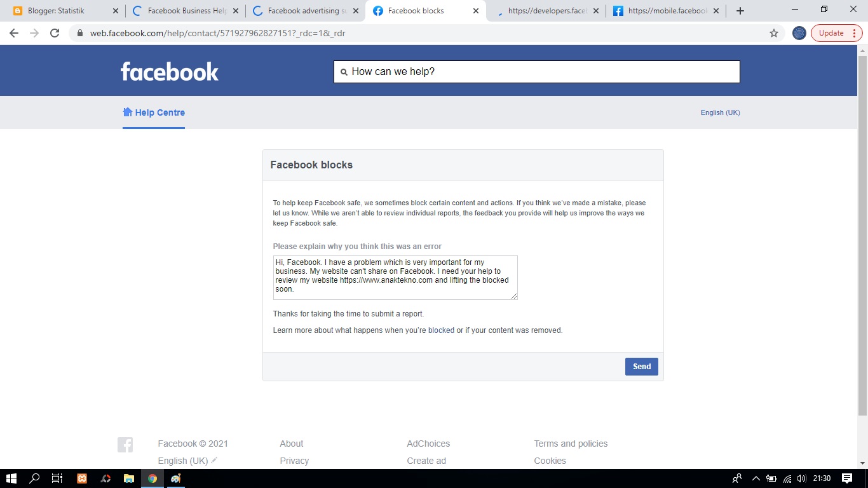Open a new browser tab
The image size is (868, 488).
pos(740,11)
